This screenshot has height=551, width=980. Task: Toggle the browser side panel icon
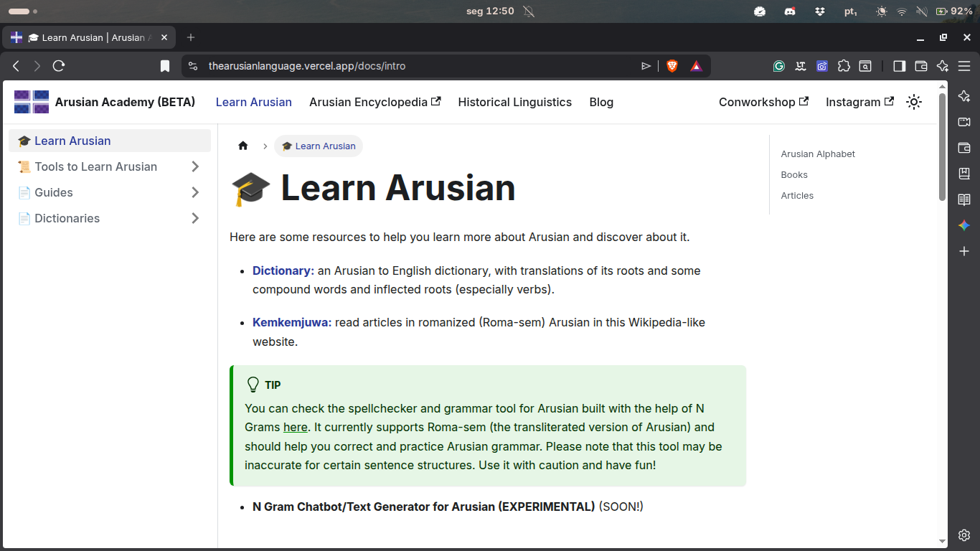click(x=899, y=66)
